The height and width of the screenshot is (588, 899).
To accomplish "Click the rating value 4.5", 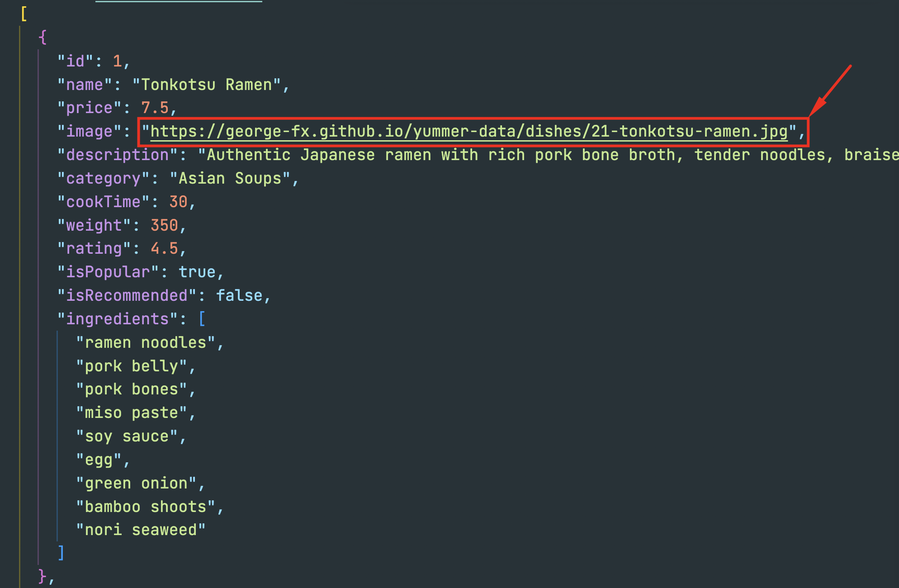I will [x=164, y=249].
